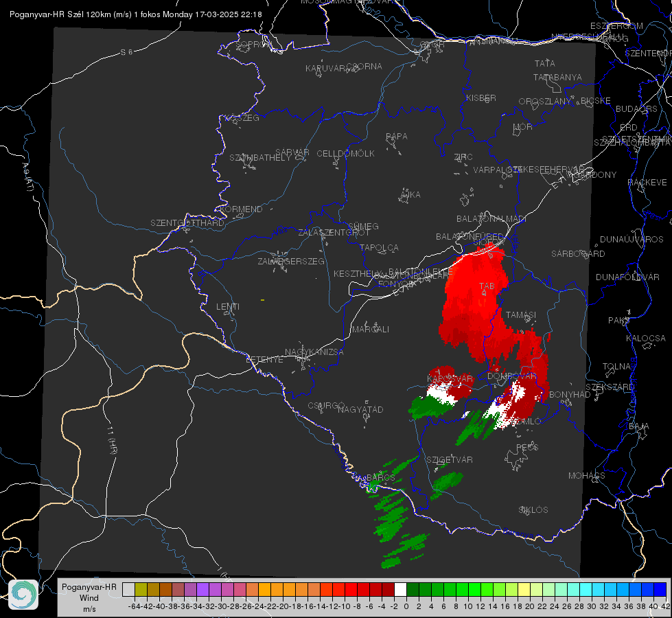Click the legend value 42

(x=665, y=606)
